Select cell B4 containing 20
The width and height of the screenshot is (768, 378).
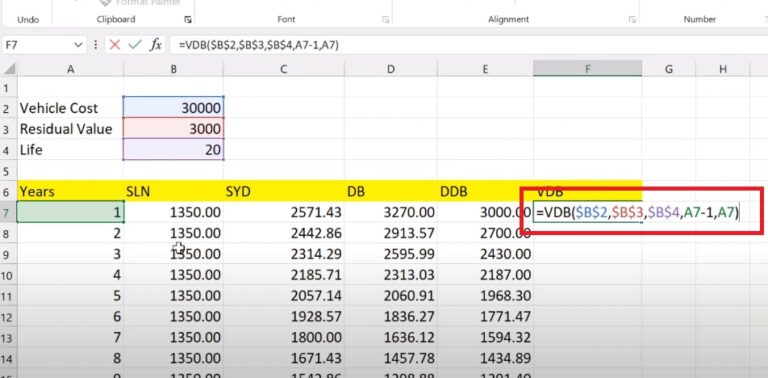coord(173,150)
